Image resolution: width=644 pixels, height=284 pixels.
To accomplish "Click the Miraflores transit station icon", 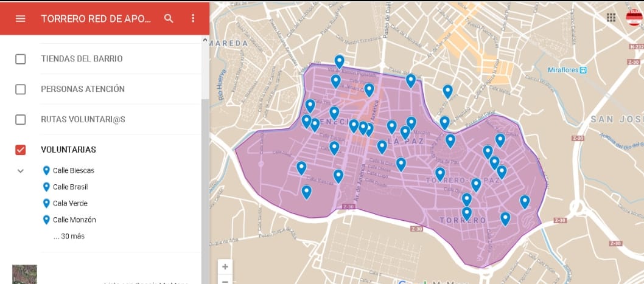I will 583,70.
